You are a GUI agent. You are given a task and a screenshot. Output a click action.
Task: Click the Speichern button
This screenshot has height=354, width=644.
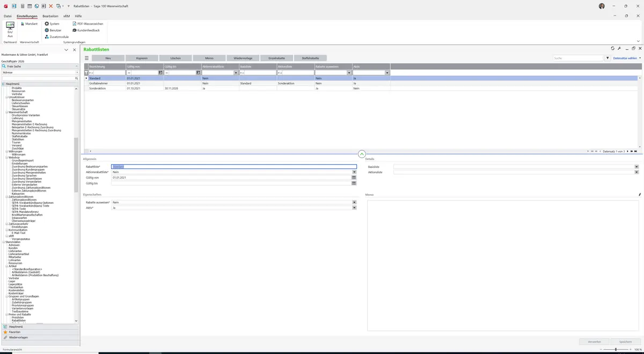pyautogui.click(x=626, y=341)
